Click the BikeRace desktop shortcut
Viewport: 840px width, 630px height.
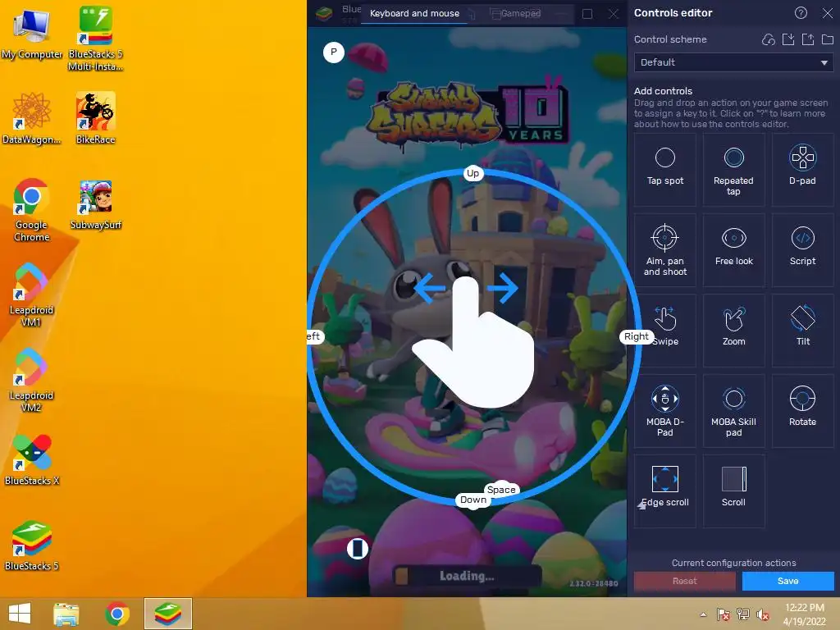pos(95,118)
